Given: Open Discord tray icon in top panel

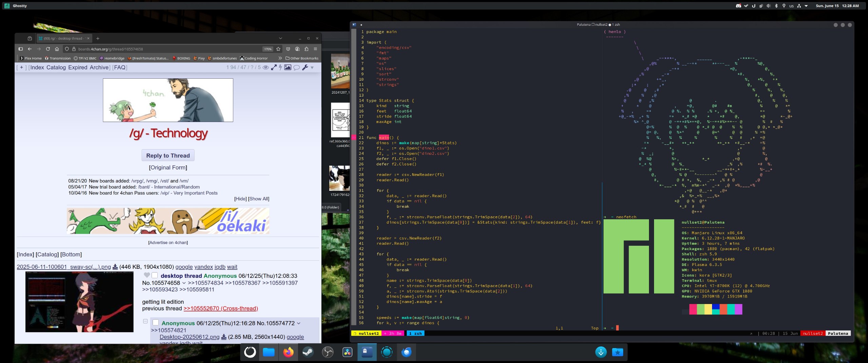Looking at the screenshot, I should point(738,6).
